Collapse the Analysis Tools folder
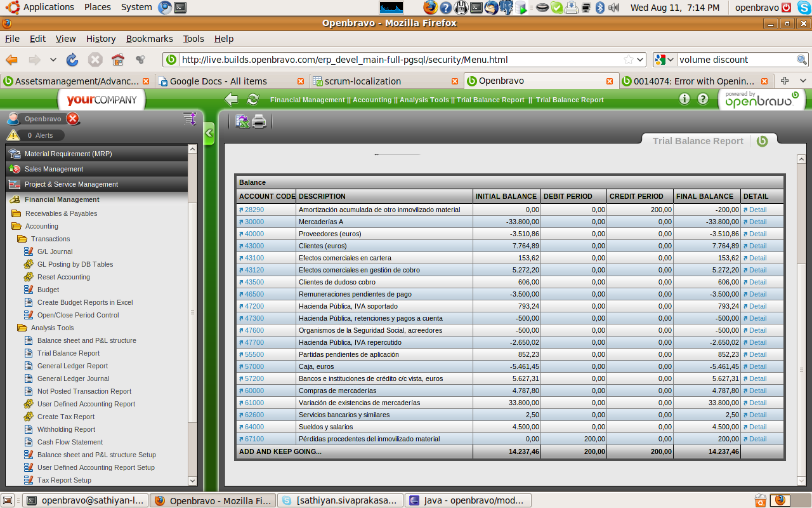This screenshot has width=812, height=508. tap(22, 328)
